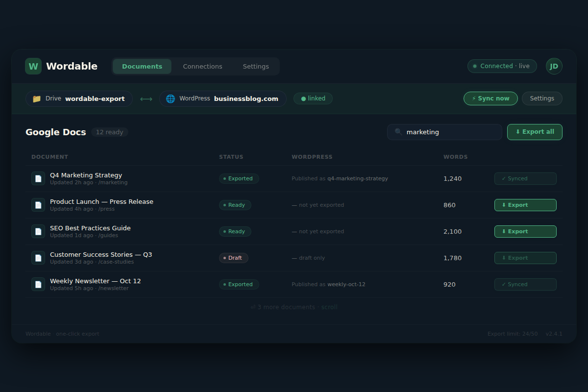Click the Q4 Marketing Strategy document icon
The image size is (588, 392).
coord(38,178)
